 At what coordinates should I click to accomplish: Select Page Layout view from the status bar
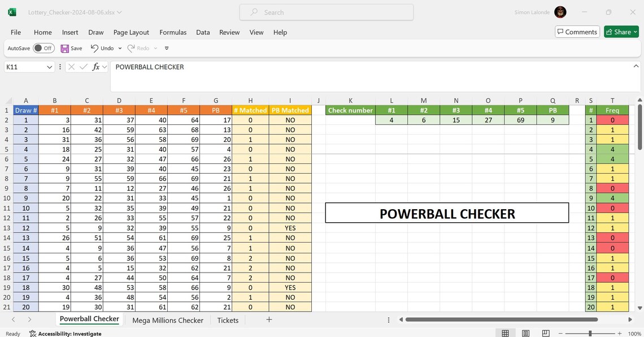point(525,333)
